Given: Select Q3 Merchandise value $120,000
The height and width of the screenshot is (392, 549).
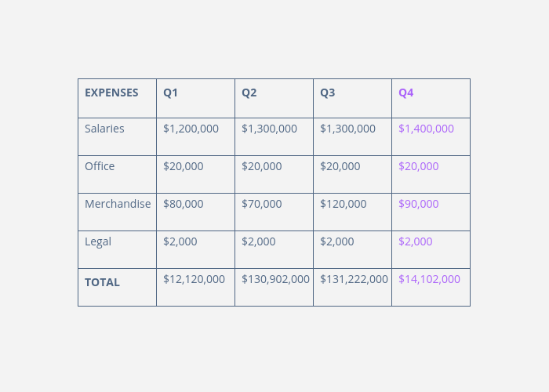Looking at the screenshot, I should click(x=344, y=204).
